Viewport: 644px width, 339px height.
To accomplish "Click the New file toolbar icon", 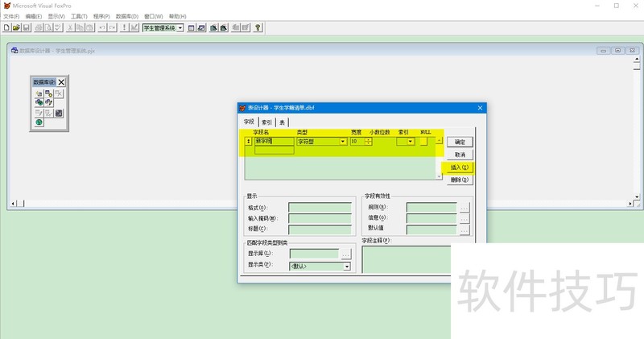I will tap(6, 27).
